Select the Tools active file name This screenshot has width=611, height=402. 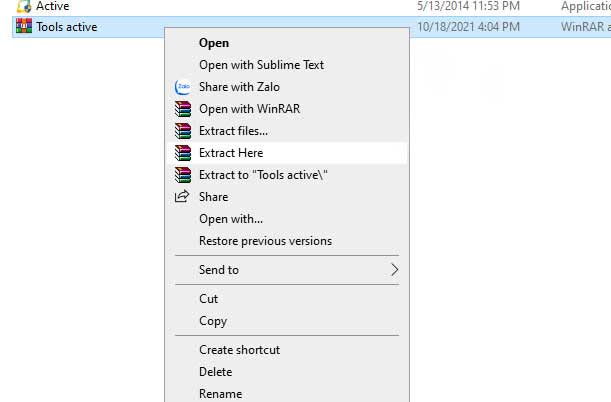(x=67, y=27)
